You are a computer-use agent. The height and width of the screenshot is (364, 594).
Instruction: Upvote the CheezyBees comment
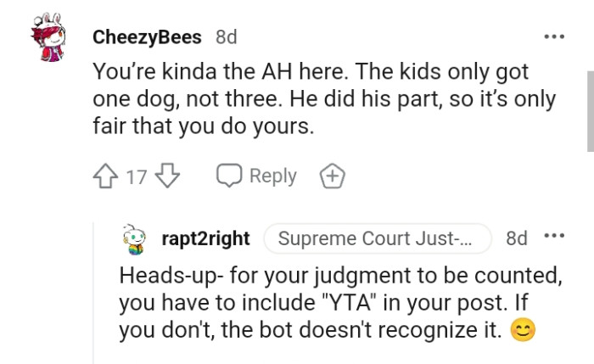coord(105,176)
